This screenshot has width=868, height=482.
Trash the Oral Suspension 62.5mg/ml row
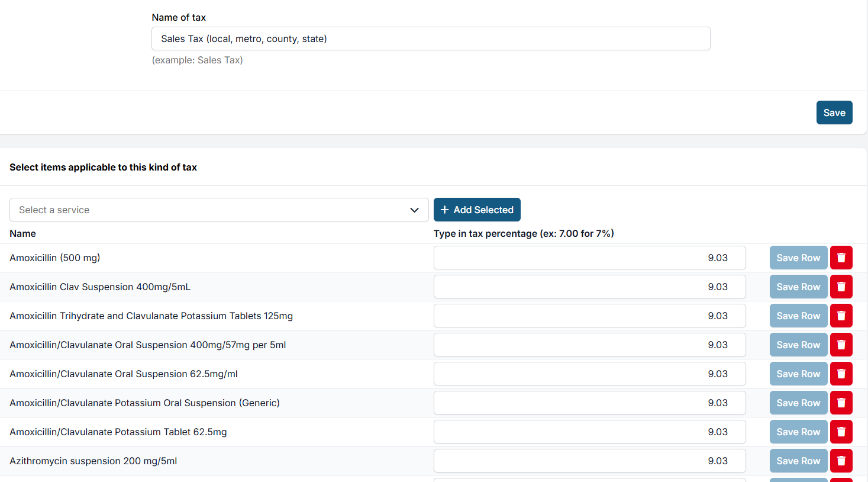(841, 374)
